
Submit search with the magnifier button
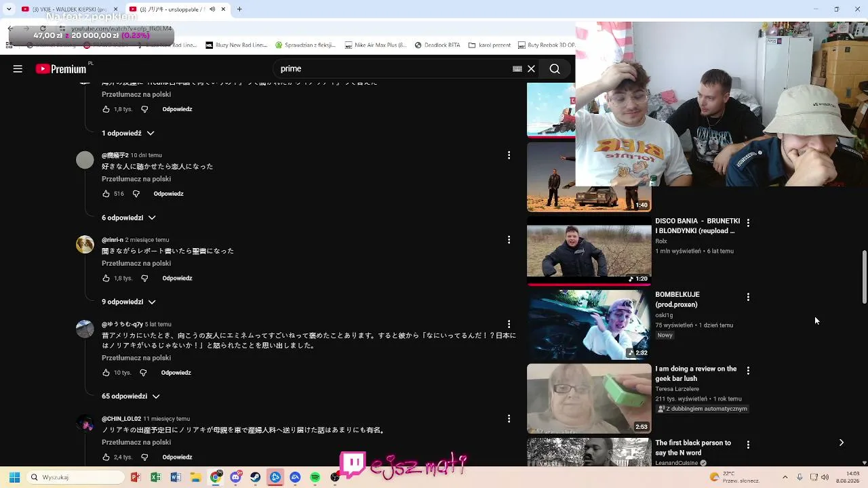[555, 68]
